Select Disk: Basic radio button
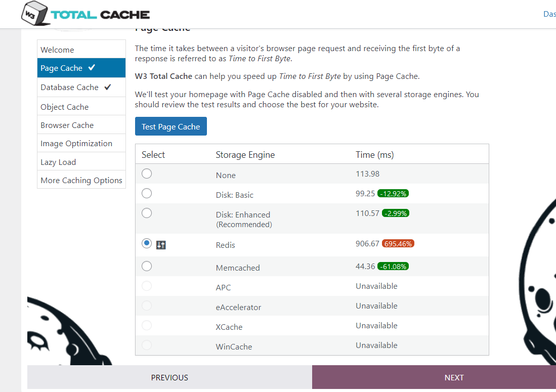This screenshot has height=392, width=556. [146, 193]
